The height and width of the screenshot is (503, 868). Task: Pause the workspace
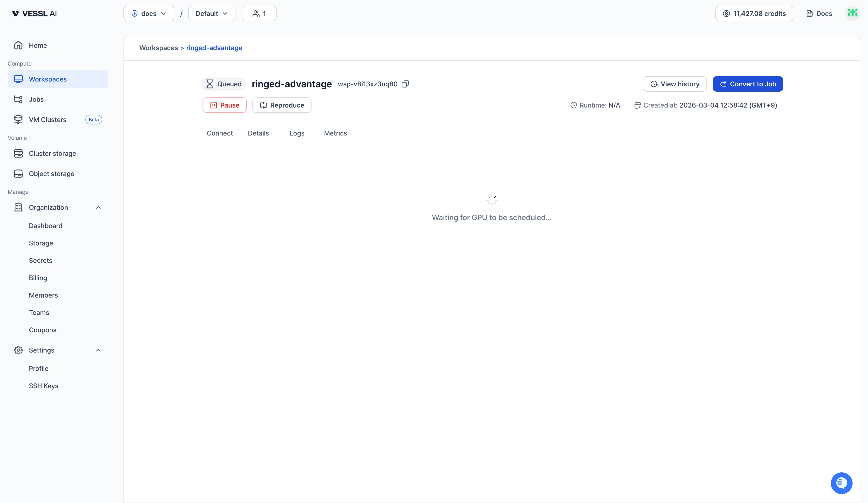pos(224,105)
